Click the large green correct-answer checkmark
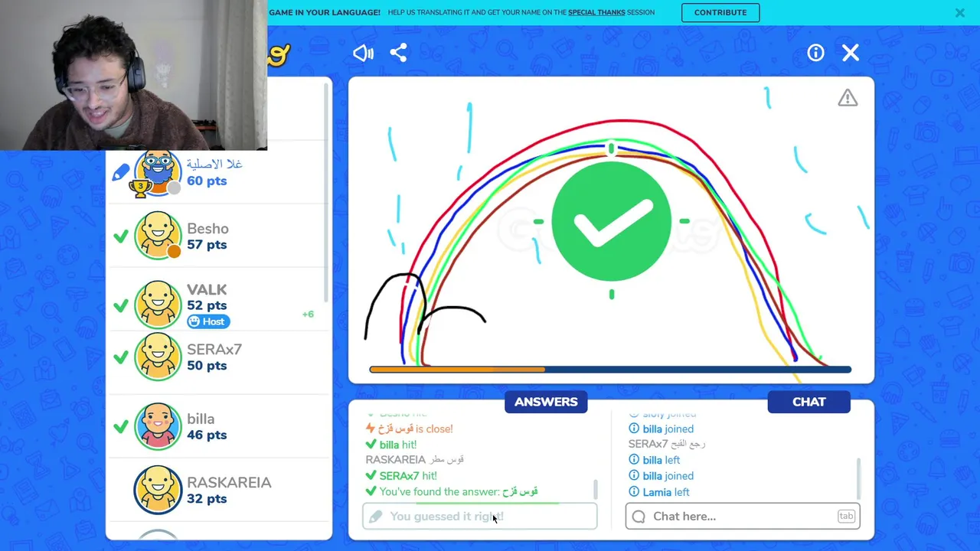The image size is (980, 551). point(611,222)
